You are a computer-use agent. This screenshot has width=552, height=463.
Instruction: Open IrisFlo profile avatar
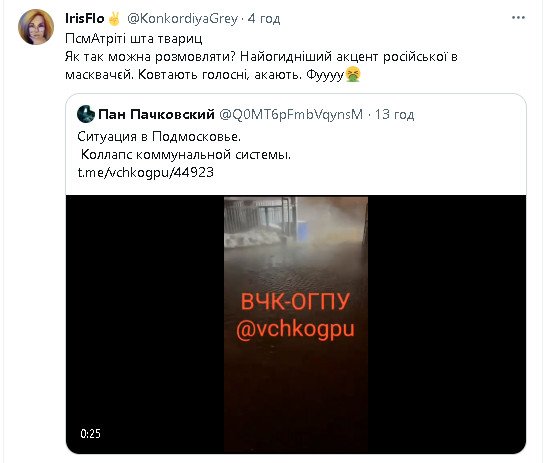[x=36, y=27]
